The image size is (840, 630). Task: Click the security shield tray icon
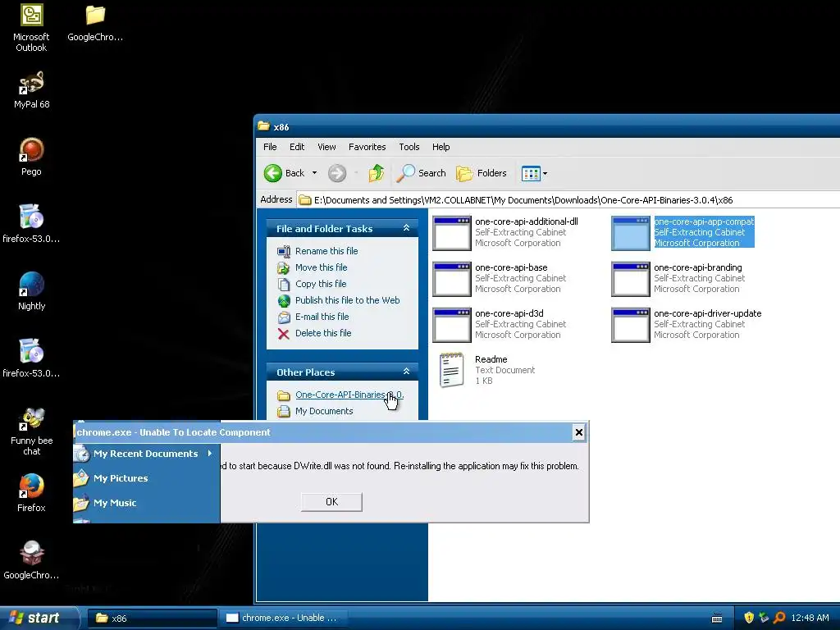749,618
